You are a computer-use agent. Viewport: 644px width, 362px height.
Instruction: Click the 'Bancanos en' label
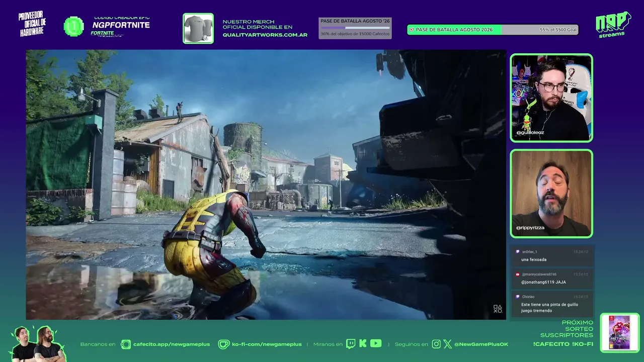pyautogui.click(x=98, y=344)
